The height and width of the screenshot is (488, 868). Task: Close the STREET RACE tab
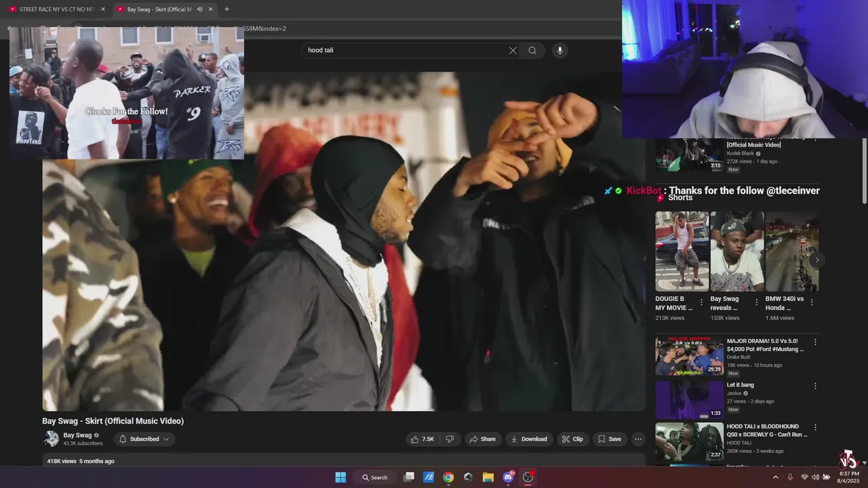[x=103, y=9]
